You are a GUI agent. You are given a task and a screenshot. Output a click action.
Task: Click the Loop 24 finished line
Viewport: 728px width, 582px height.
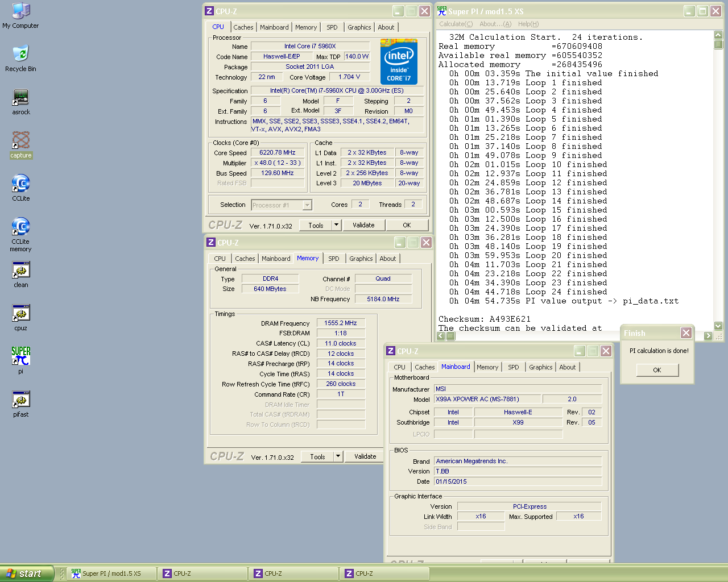(x=528, y=292)
